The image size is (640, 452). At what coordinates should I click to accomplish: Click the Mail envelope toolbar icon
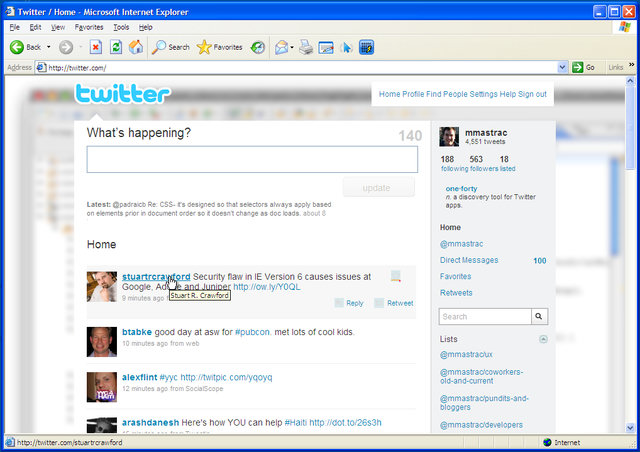click(x=281, y=47)
